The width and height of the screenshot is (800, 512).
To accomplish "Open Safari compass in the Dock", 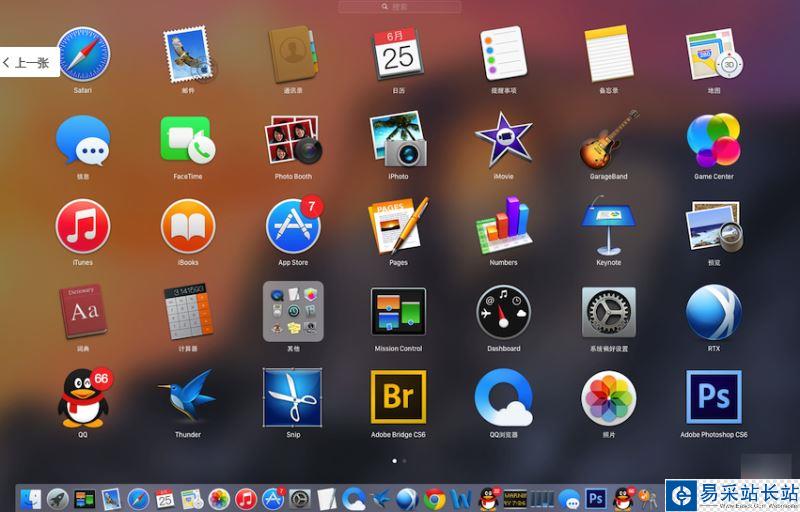I will tap(138, 499).
